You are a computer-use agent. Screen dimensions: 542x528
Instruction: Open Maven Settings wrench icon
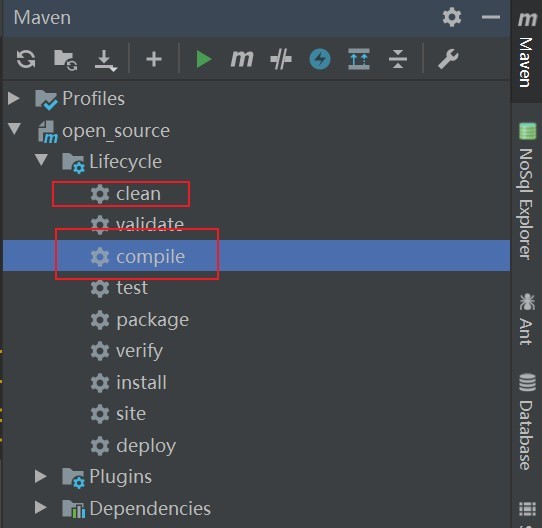(x=448, y=59)
